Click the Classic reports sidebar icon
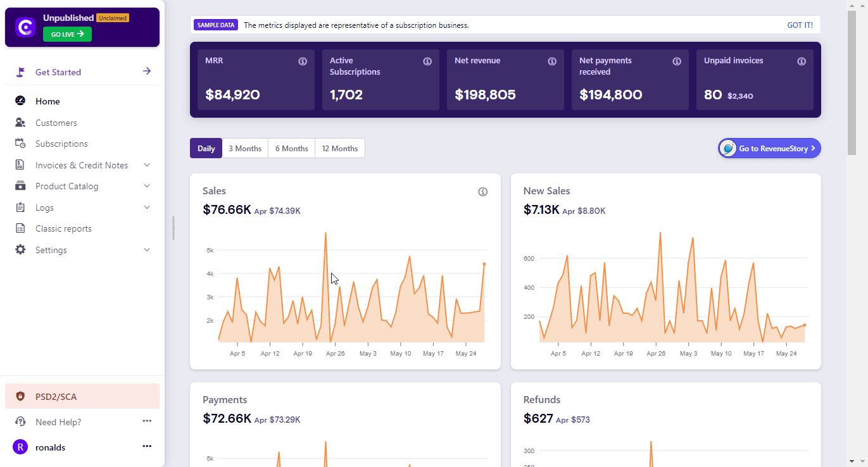Viewport: 868px width, 467px height. click(20, 228)
